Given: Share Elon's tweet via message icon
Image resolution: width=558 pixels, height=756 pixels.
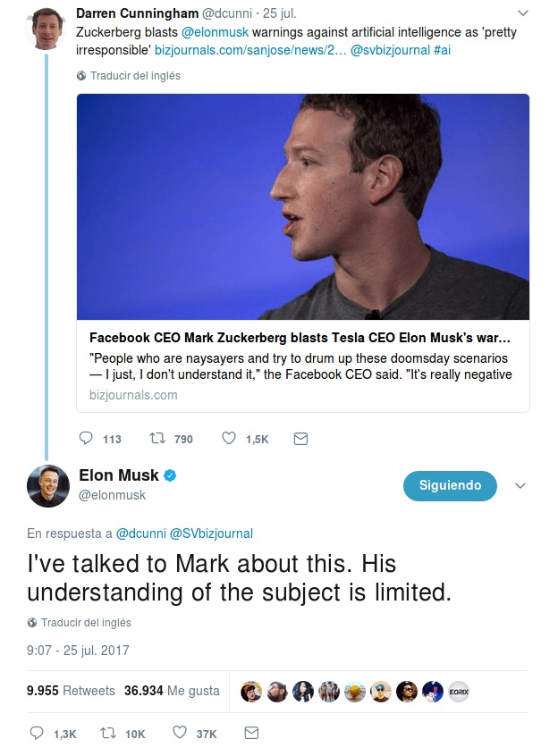Looking at the screenshot, I should [251, 733].
